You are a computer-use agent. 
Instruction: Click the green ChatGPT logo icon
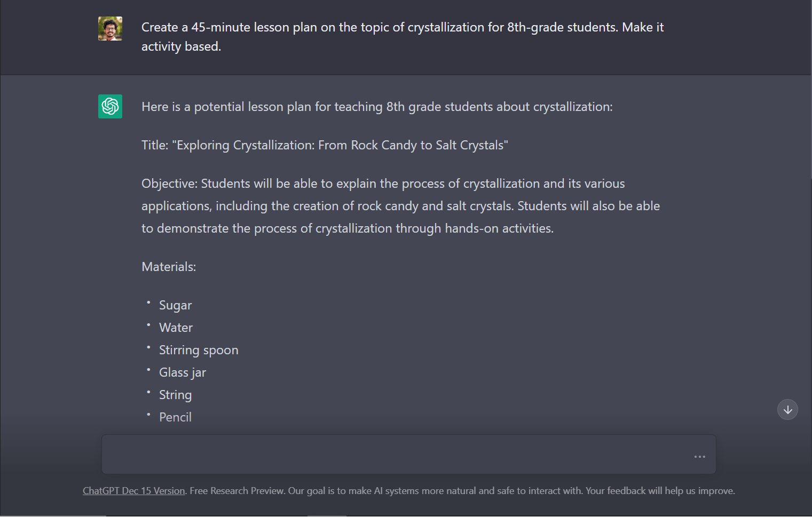[x=110, y=106]
